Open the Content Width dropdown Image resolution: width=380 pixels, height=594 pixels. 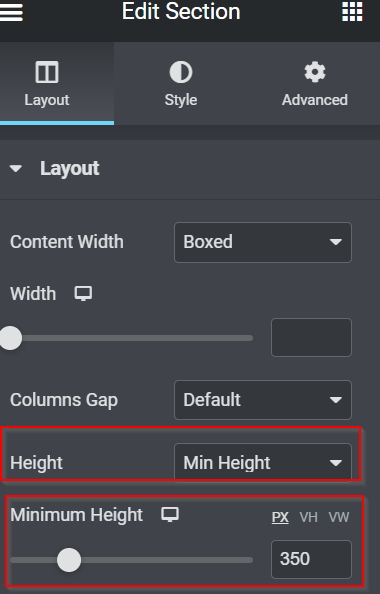[x=263, y=242]
